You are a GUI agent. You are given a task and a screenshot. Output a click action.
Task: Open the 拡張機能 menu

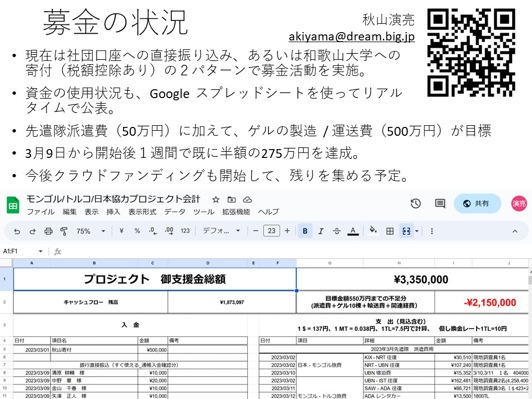click(x=236, y=212)
